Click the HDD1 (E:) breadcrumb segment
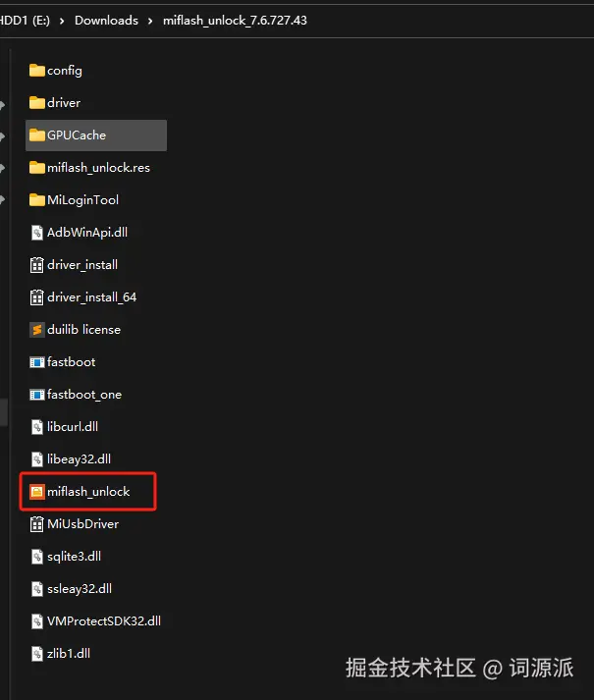594x700 pixels. pyautogui.click(x=25, y=21)
